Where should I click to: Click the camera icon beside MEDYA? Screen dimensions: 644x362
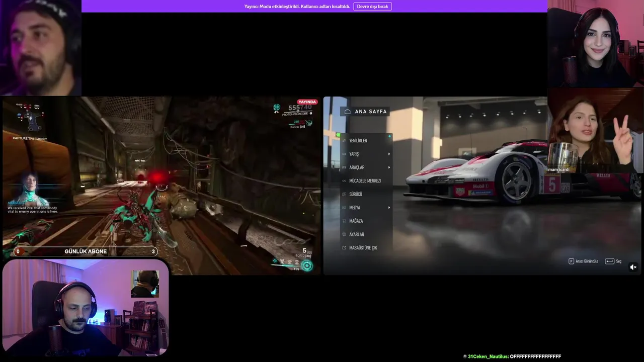click(x=344, y=208)
